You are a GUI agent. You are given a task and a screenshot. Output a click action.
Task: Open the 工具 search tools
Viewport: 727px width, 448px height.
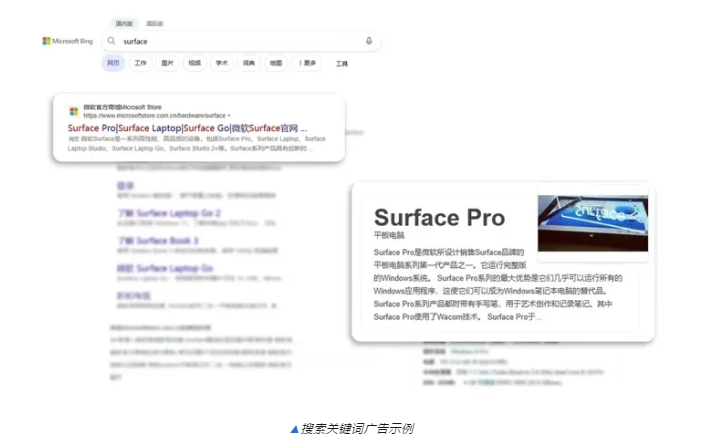342,64
